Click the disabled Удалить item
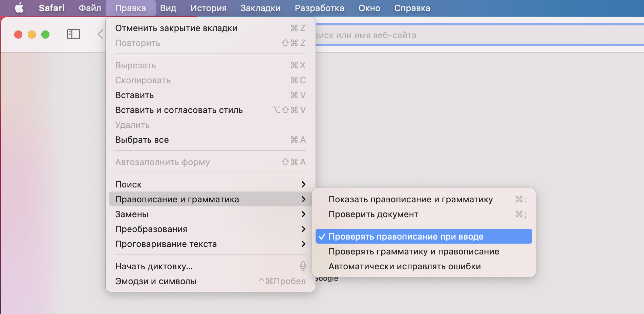644x314 pixels. tap(211, 125)
